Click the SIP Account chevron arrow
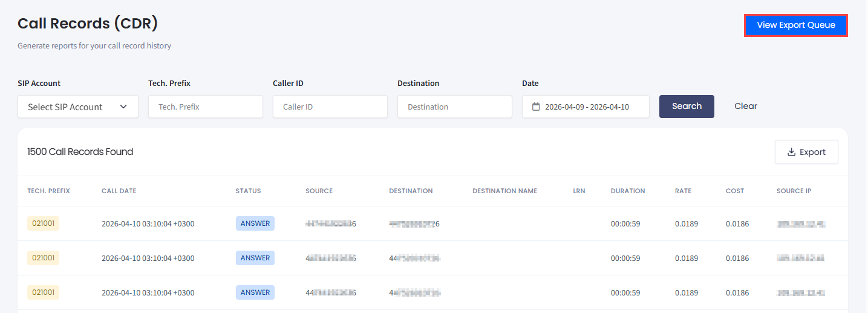 tap(123, 107)
